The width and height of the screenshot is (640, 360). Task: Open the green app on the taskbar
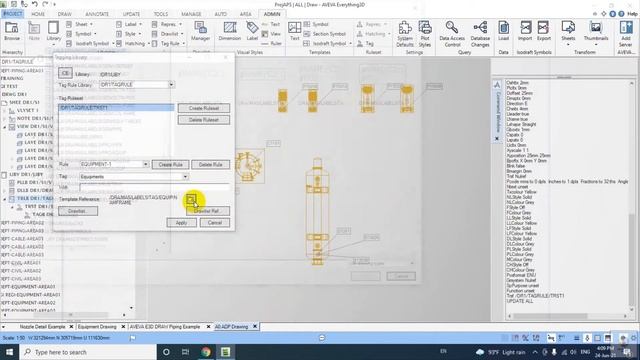click(225, 352)
